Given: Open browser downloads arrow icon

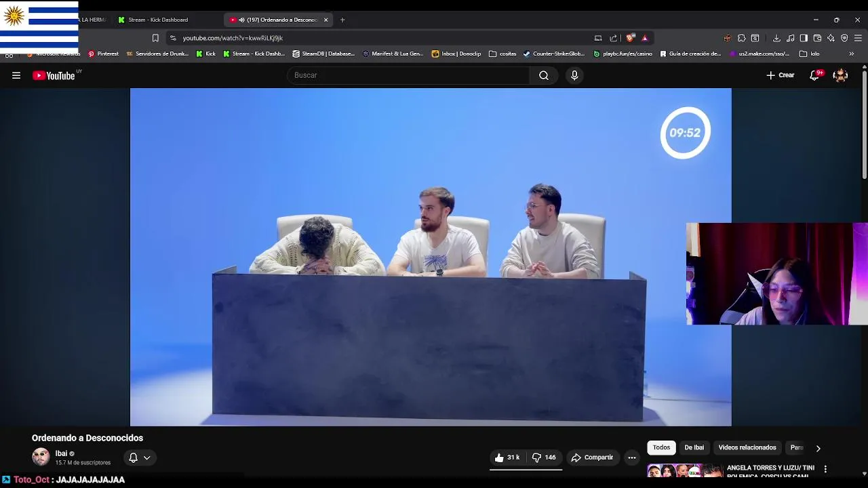Looking at the screenshot, I should point(776,38).
